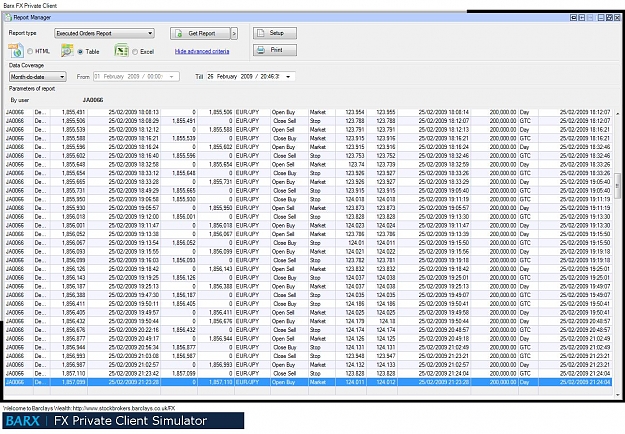
Task: Click price cell 123.74
Action: [x=357, y=164]
